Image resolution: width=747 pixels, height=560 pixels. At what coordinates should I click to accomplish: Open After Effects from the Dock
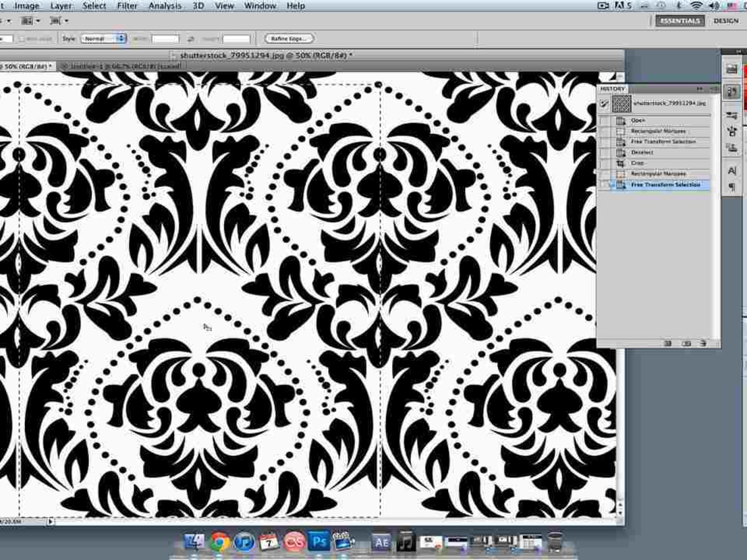click(x=381, y=542)
